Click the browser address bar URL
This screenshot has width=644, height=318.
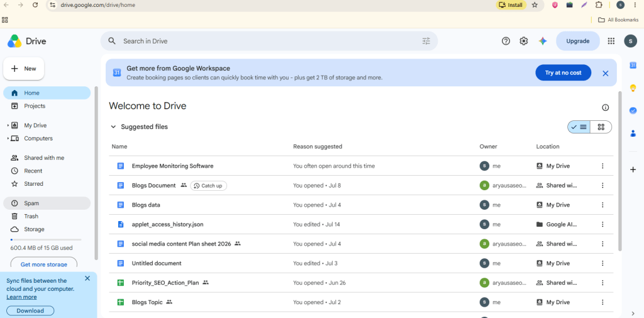point(97,5)
